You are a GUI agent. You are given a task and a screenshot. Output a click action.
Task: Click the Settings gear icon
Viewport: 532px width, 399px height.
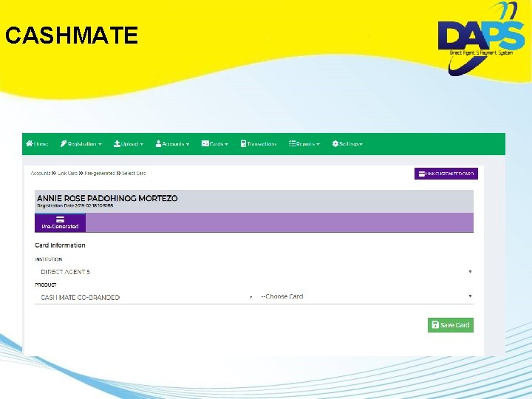[x=335, y=143]
